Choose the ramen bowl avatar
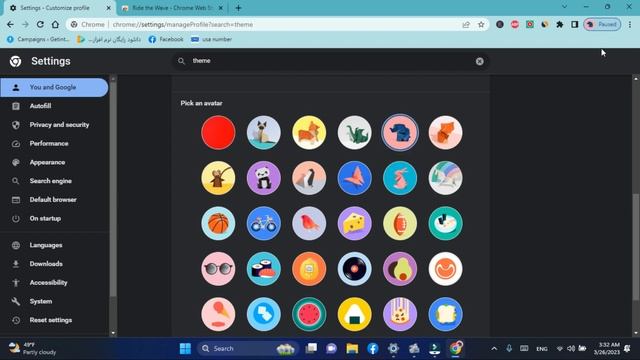 click(x=445, y=223)
